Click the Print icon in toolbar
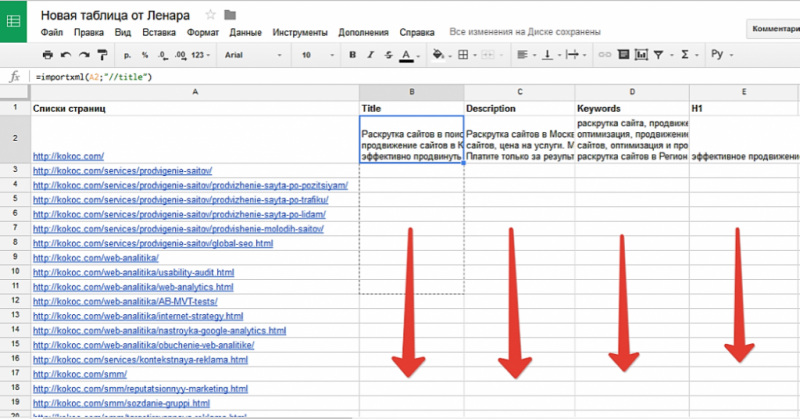This screenshot has height=419, width=800. [47, 55]
